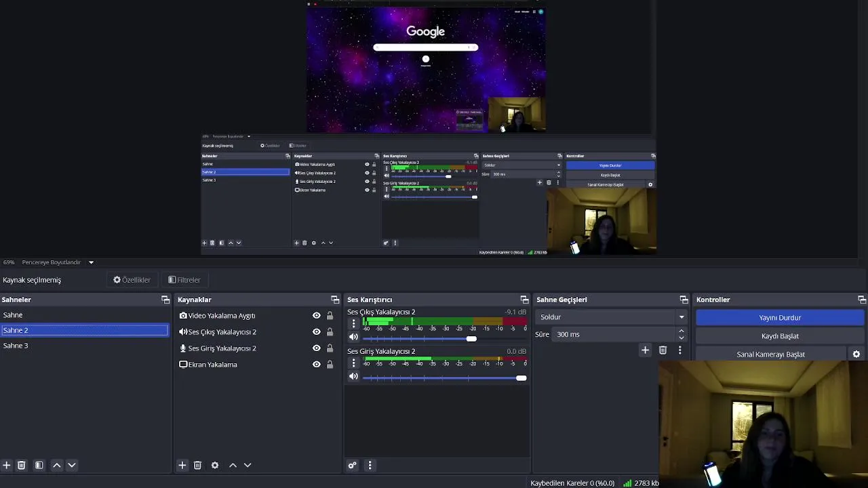Viewport: 868px width, 488px height.
Task: Add a scene transition with plus icon
Action: pos(645,350)
